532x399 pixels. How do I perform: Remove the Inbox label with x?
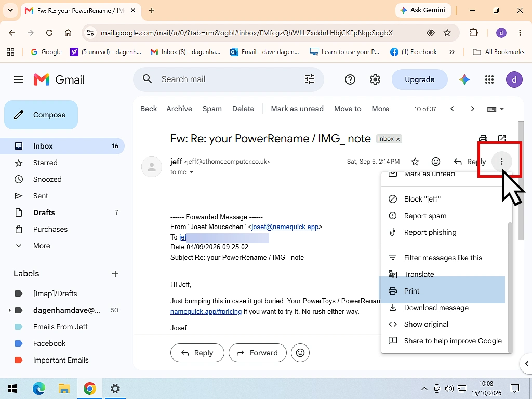pos(398,139)
